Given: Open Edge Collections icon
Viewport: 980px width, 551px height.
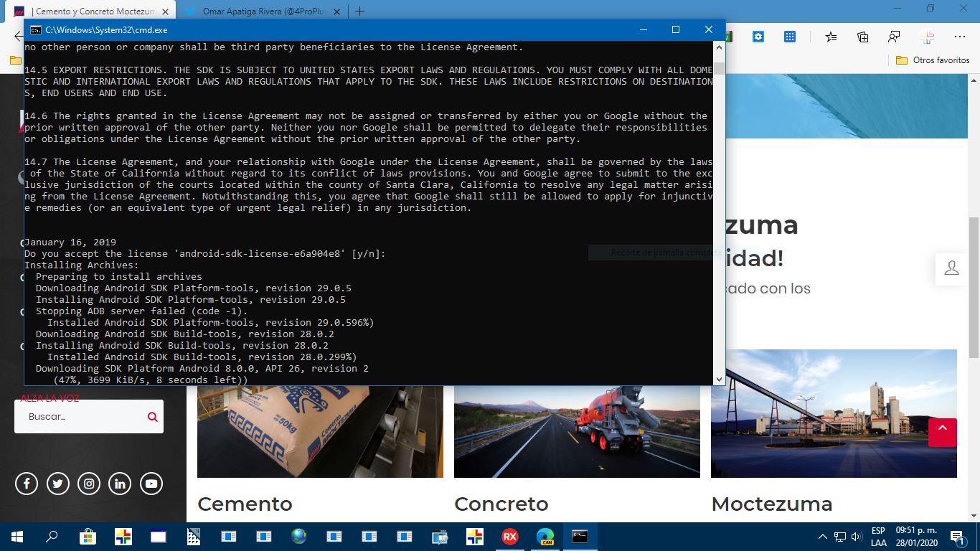Looking at the screenshot, I should (x=862, y=37).
